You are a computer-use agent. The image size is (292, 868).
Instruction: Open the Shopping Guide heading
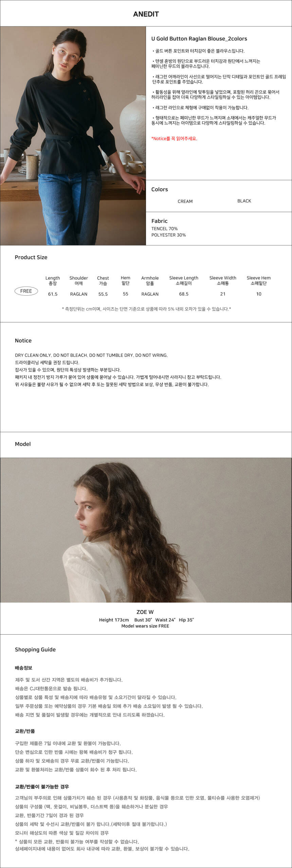coord(35,649)
